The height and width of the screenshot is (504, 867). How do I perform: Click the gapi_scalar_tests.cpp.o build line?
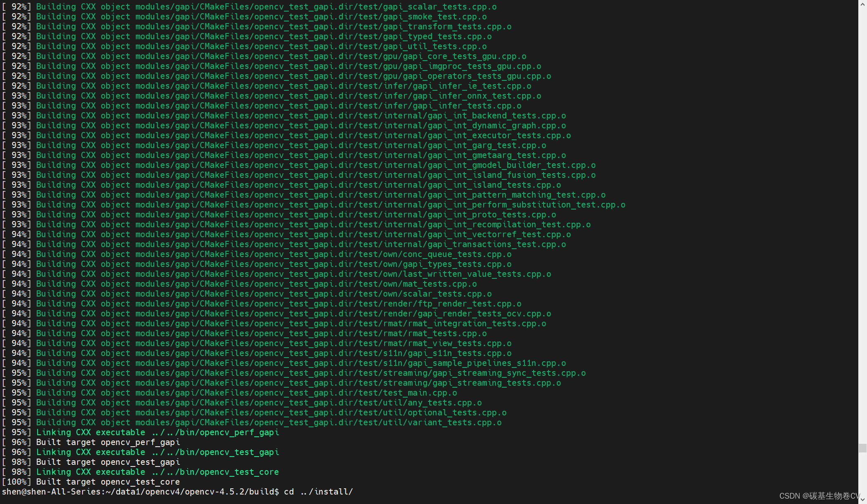point(249,7)
